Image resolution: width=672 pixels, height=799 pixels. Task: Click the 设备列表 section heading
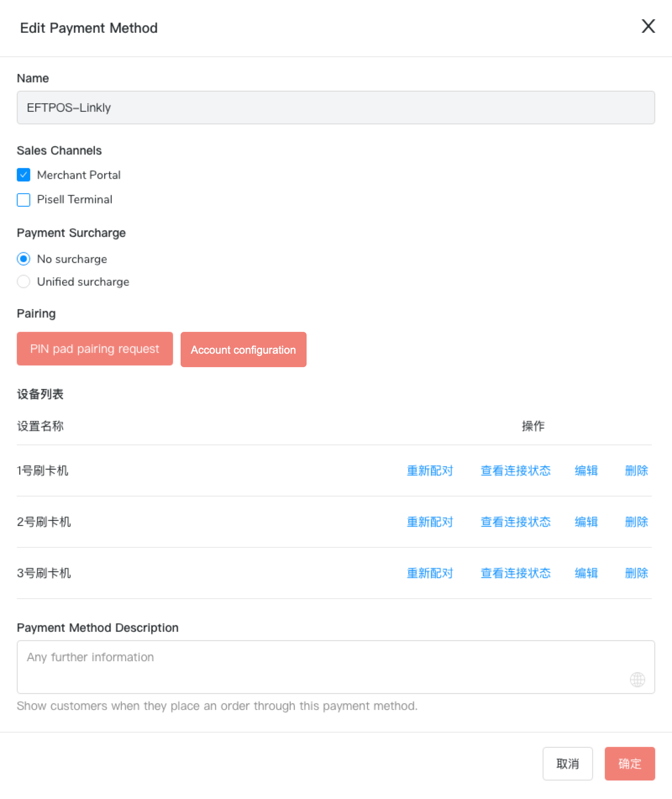(40, 394)
